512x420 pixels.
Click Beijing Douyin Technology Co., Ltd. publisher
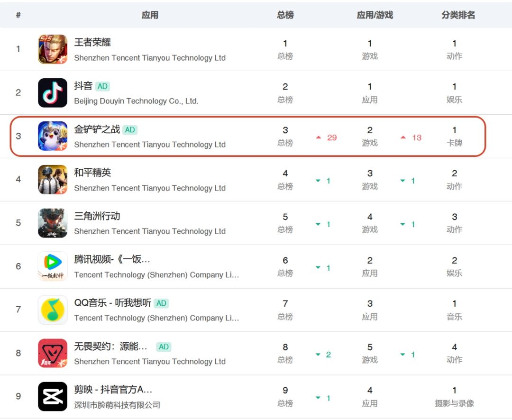coord(136,101)
